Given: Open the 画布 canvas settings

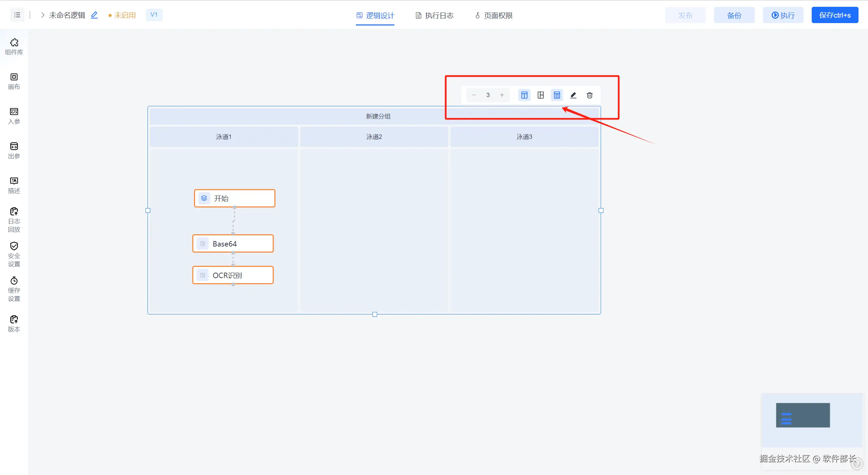Looking at the screenshot, I should [x=14, y=81].
